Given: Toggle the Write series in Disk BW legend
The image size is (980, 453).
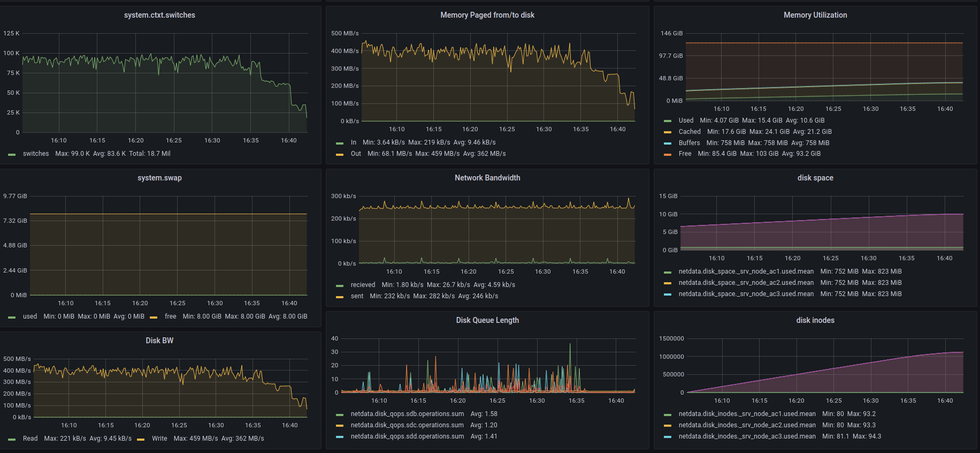Looking at the screenshot, I should pos(159,439).
